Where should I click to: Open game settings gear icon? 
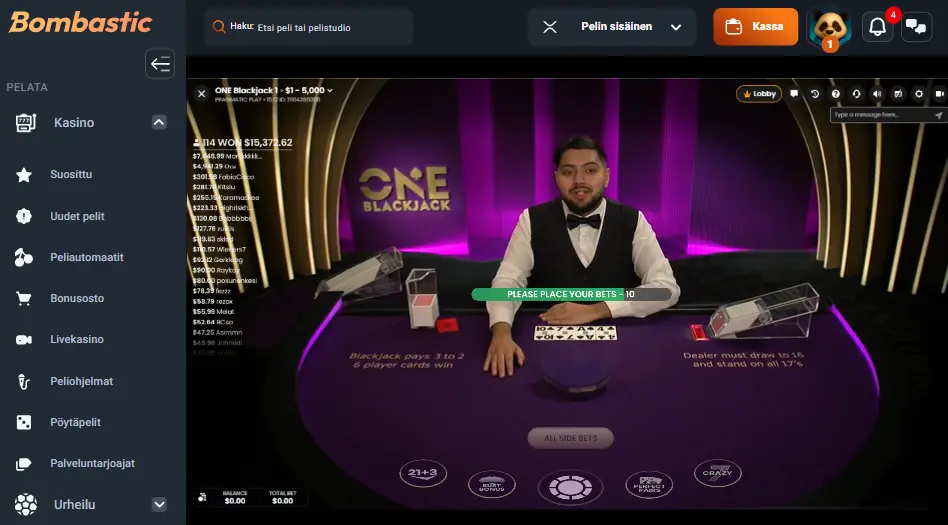click(x=919, y=94)
